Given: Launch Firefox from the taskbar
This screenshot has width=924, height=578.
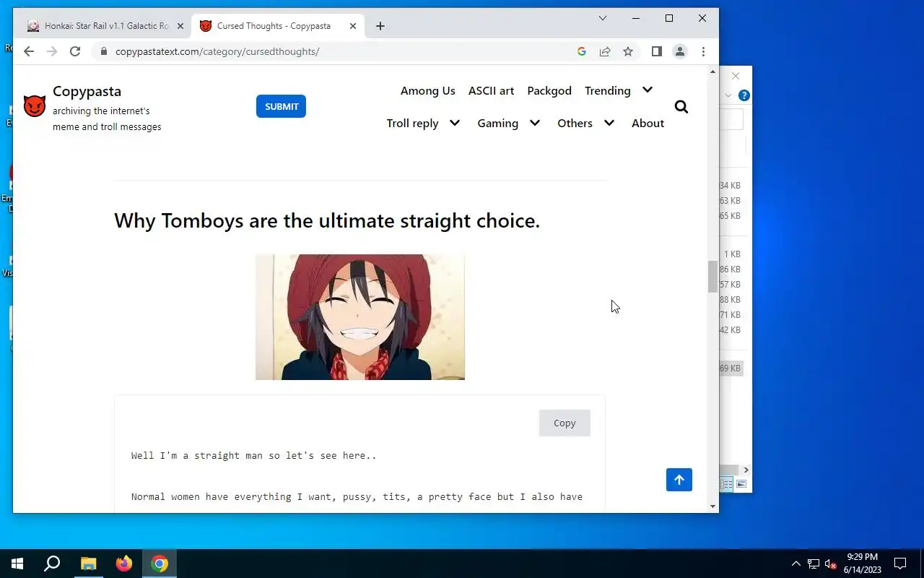Looking at the screenshot, I should click(x=124, y=564).
